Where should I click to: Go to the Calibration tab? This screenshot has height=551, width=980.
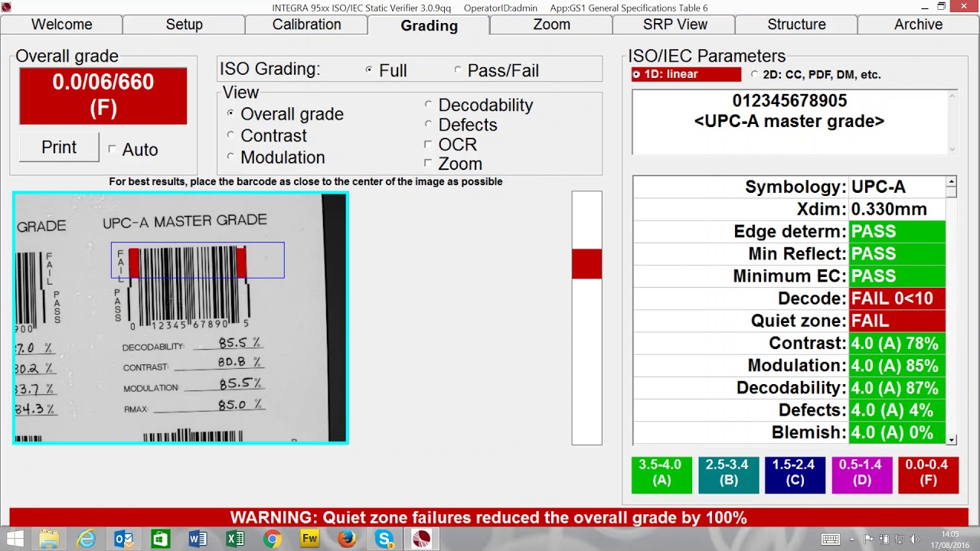tap(306, 24)
